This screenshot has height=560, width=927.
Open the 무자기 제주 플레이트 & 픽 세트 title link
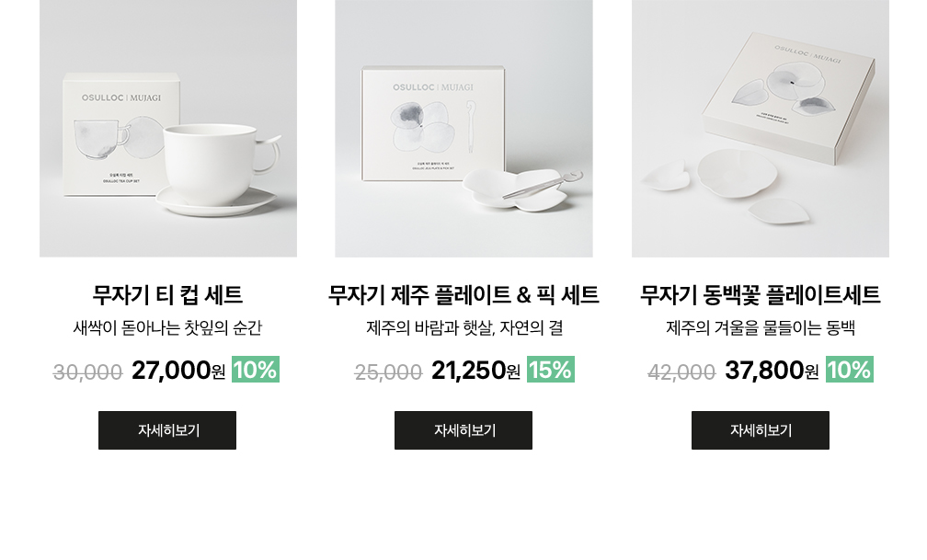[463, 295]
